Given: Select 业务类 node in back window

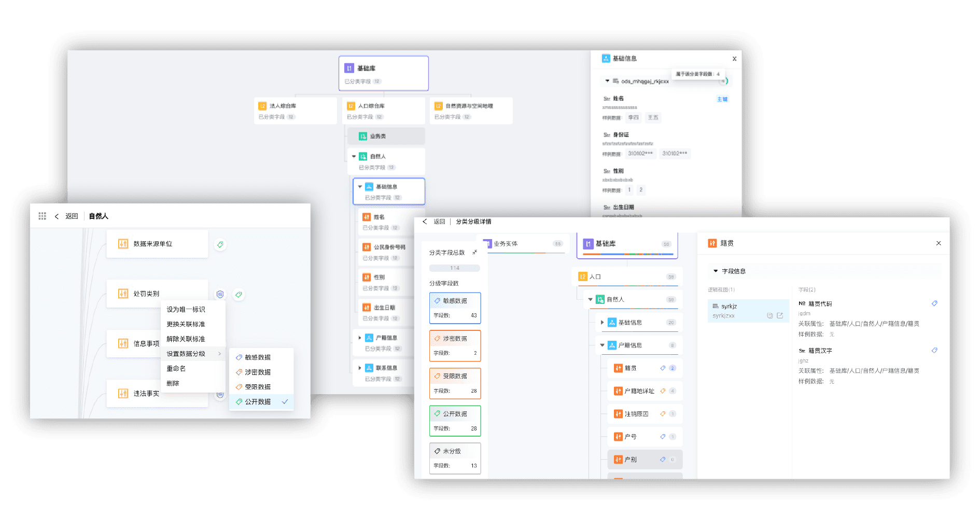Looking at the screenshot, I should click(x=386, y=136).
